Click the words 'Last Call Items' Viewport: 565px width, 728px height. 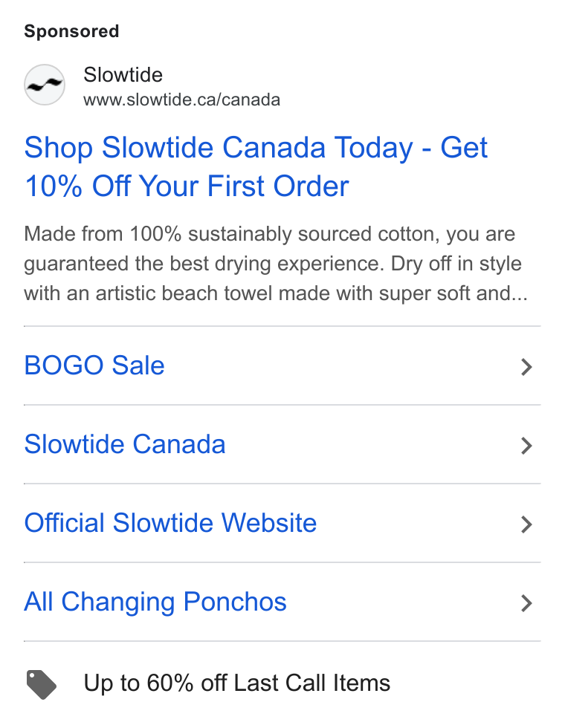click(311, 683)
